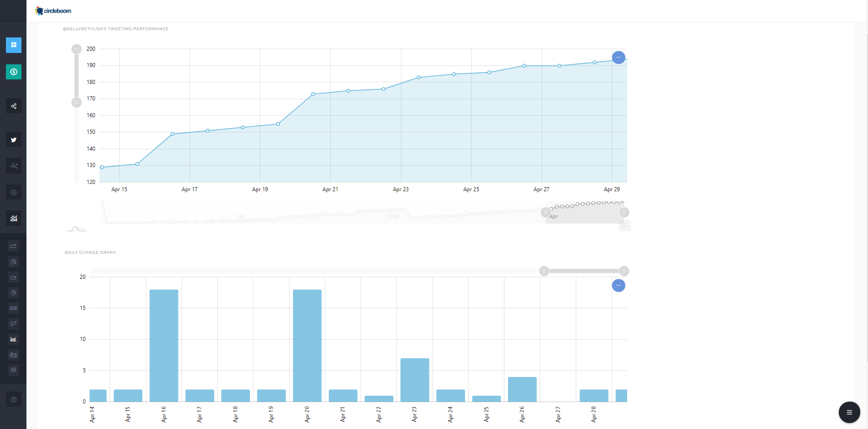Click the Circleboom logo

coord(53,11)
